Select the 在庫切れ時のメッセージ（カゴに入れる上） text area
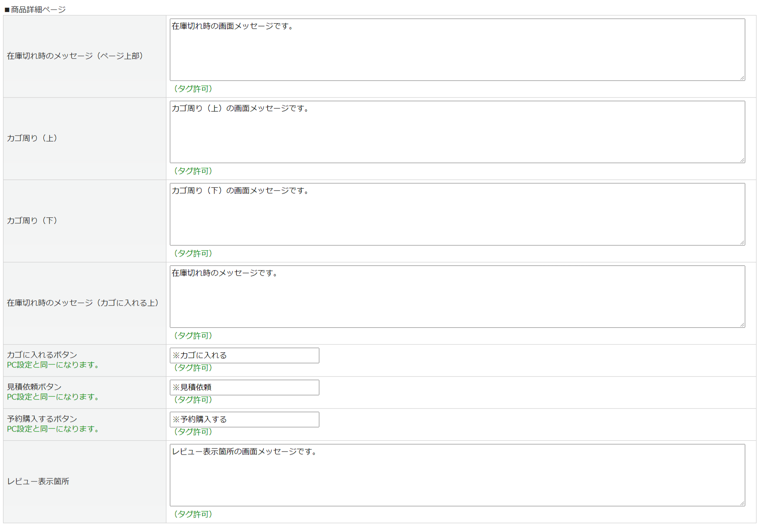Screen dimensions: 763x532 click(457, 297)
